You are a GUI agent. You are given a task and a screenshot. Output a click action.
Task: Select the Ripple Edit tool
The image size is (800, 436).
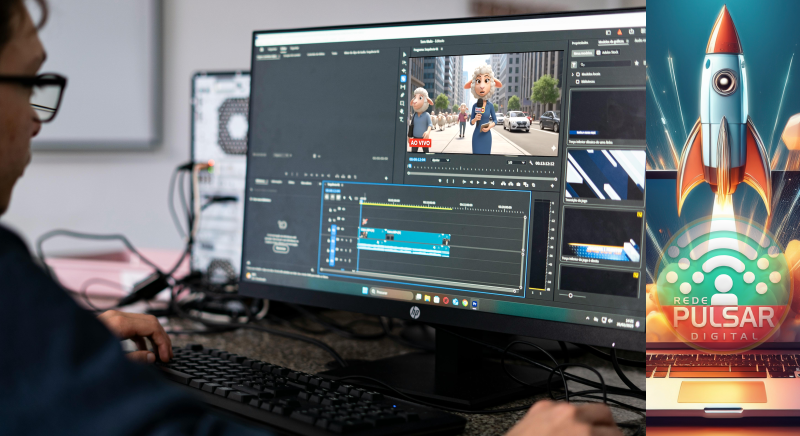click(404, 71)
